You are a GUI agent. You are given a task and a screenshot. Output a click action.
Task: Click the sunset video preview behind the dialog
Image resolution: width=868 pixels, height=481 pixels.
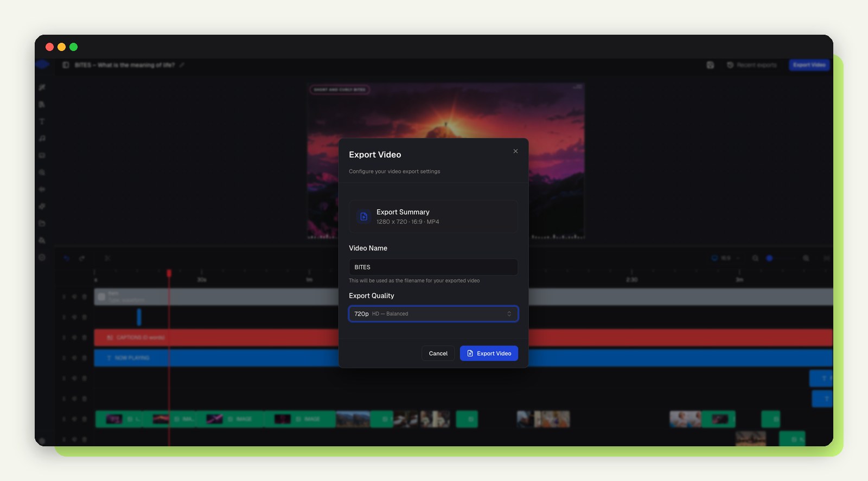click(445, 111)
